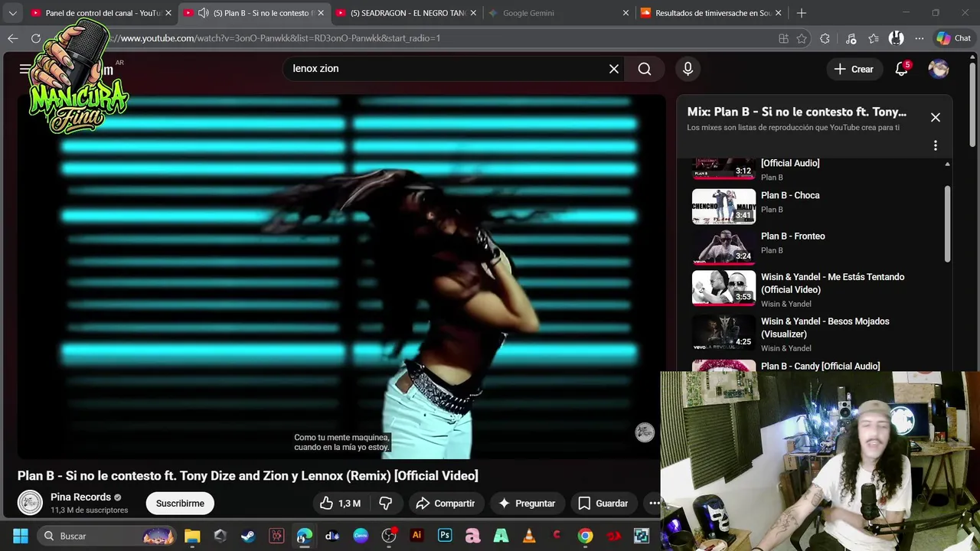The image size is (980, 551).
Task: Like the video with thumbs up
Action: pos(340,503)
